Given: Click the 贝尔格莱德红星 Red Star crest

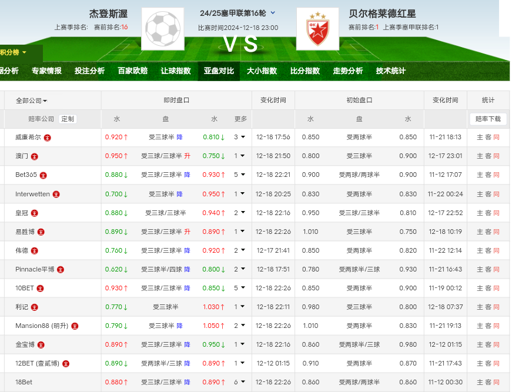Looking at the screenshot, I should [317, 29].
